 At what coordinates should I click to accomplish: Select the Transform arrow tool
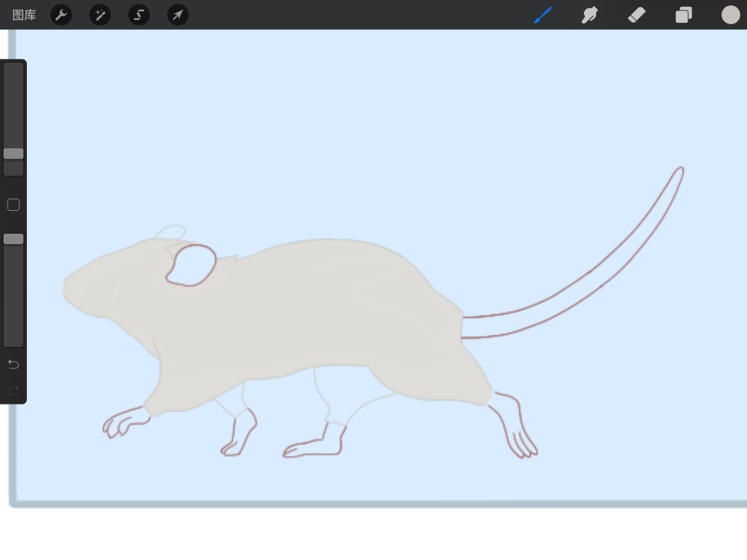click(x=178, y=15)
